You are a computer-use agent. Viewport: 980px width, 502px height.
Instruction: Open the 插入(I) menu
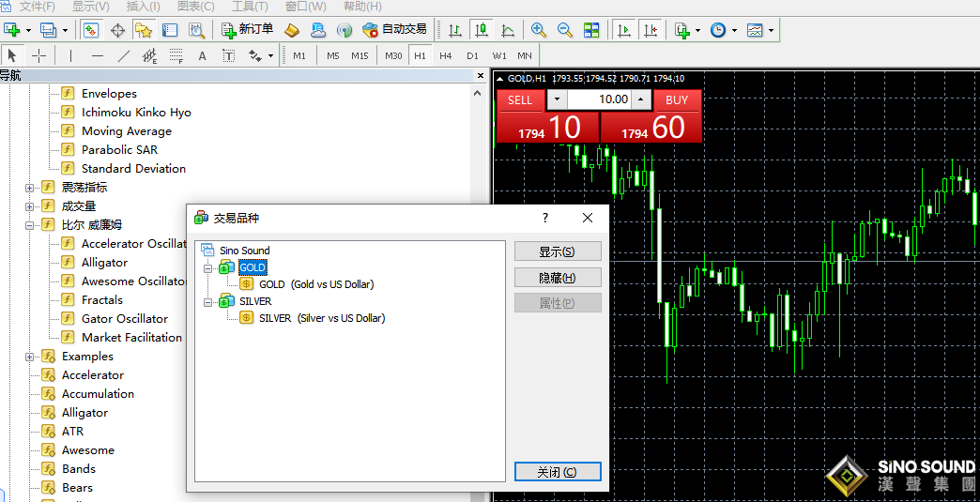tap(143, 7)
